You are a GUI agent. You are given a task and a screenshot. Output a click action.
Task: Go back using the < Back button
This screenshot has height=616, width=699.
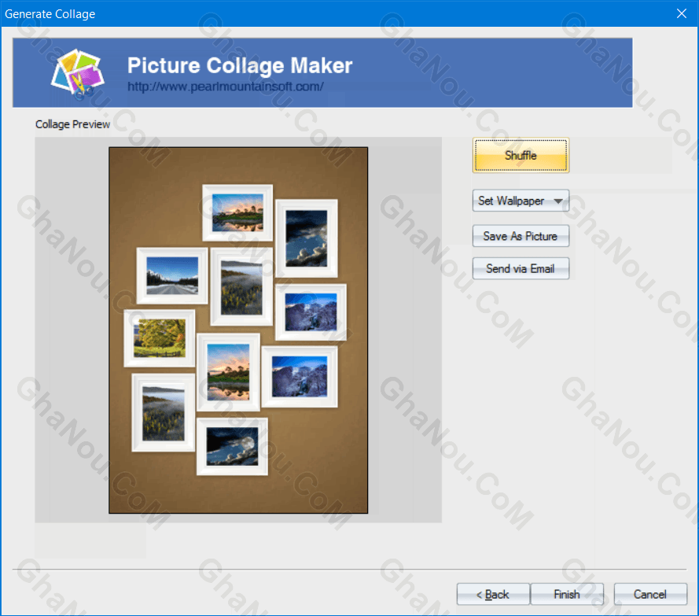coord(493,594)
